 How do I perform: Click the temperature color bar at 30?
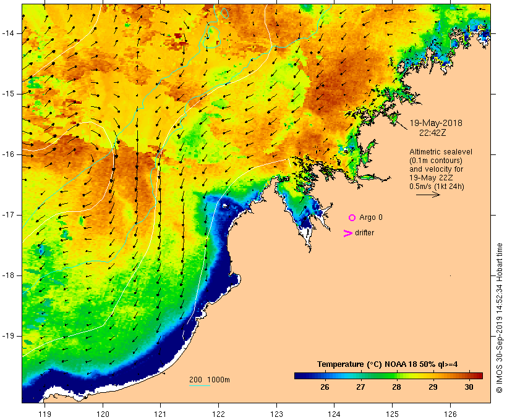469,376
